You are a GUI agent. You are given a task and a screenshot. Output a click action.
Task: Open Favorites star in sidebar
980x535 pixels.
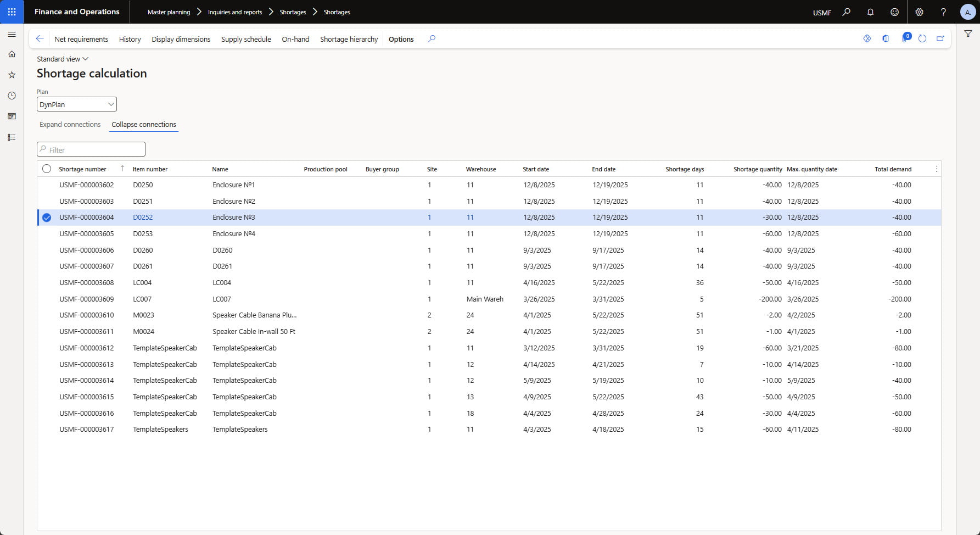click(x=12, y=75)
